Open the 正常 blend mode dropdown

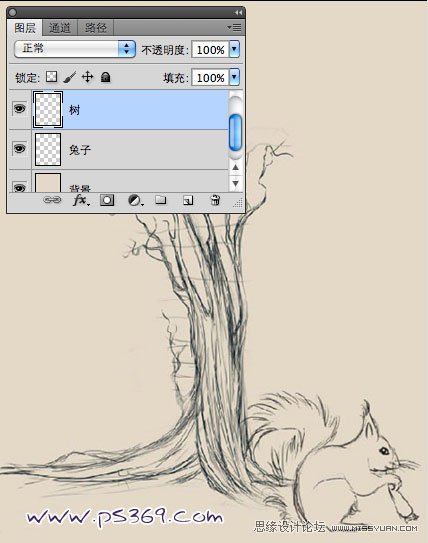tap(75, 48)
